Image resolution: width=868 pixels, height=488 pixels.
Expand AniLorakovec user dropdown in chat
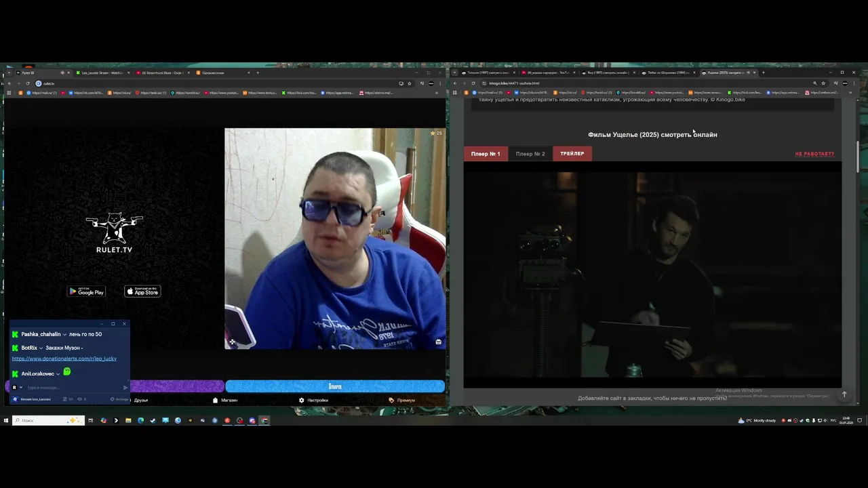58,374
